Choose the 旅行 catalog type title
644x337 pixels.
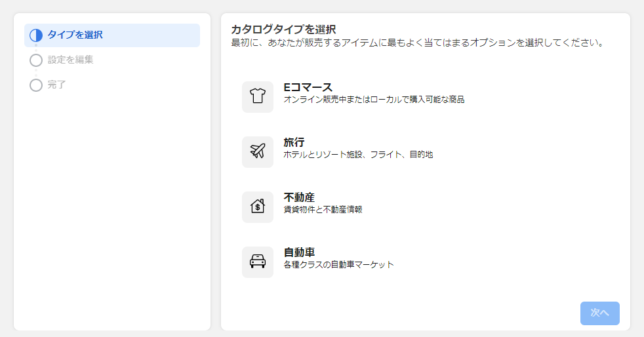[294, 142]
